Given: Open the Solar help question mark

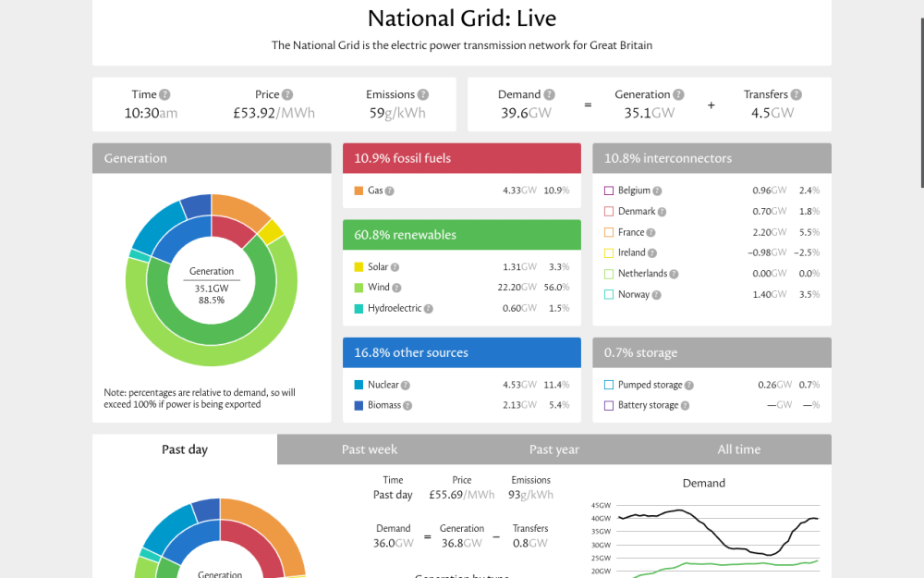Looking at the screenshot, I should tap(395, 267).
